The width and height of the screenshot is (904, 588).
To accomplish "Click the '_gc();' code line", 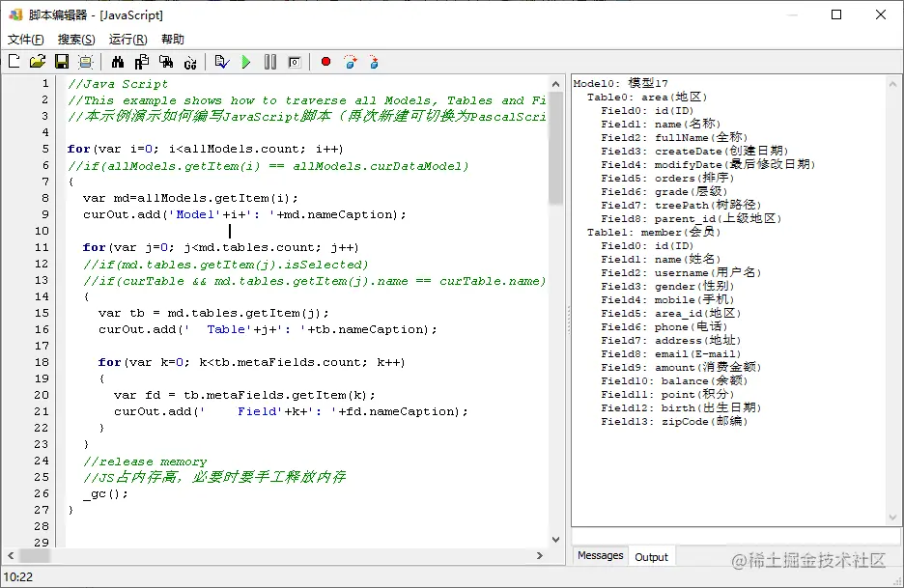I will 105,493.
